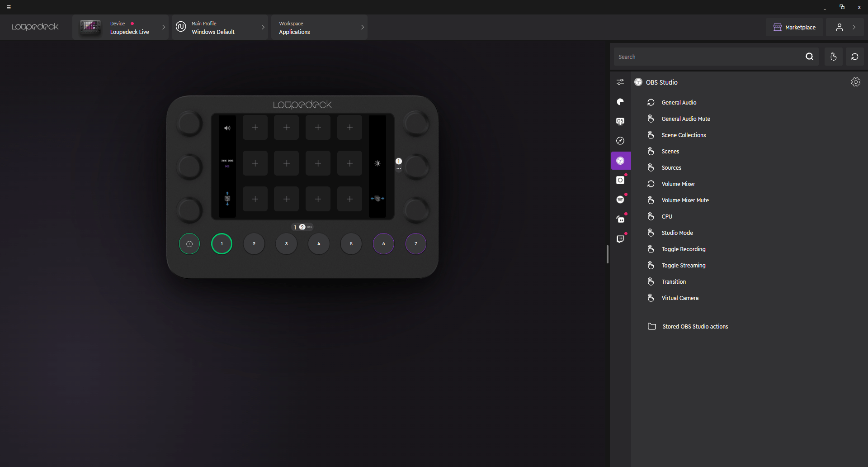The height and width of the screenshot is (467, 868).
Task: Show press actions with the hand icon button
Action: click(833, 57)
